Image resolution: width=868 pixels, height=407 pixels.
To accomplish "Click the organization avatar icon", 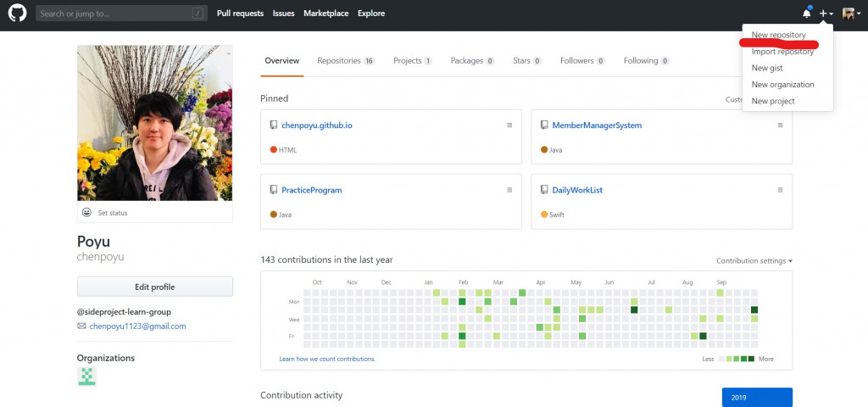I will coord(86,376).
